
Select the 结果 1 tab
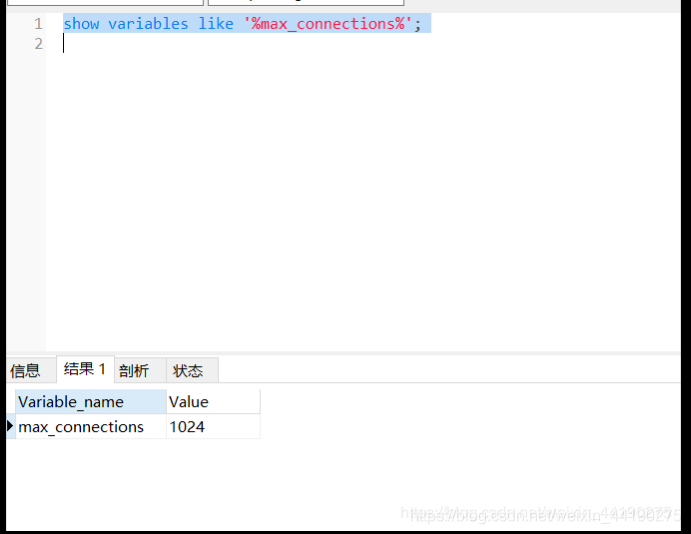pyautogui.click(x=85, y=369)
